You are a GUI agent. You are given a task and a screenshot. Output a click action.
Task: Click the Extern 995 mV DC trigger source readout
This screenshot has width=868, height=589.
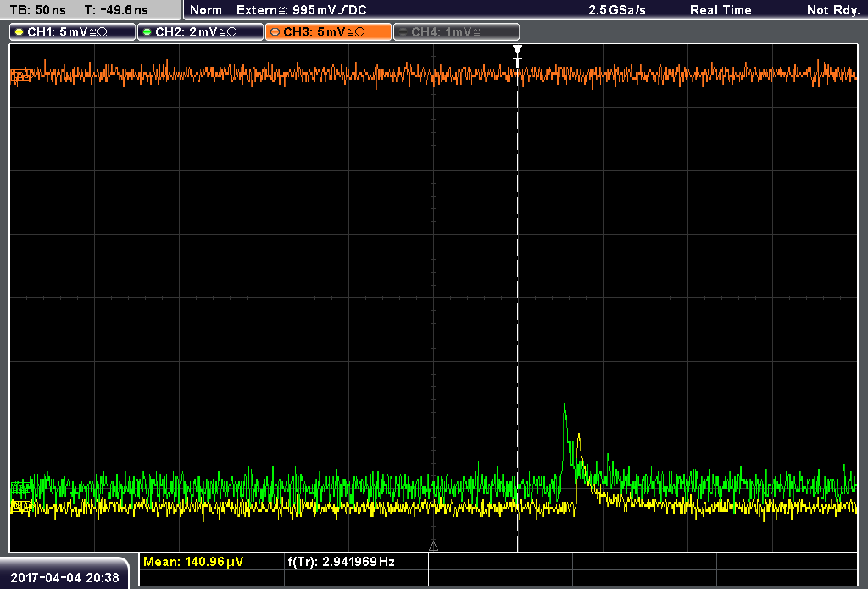tap(302, 10)
